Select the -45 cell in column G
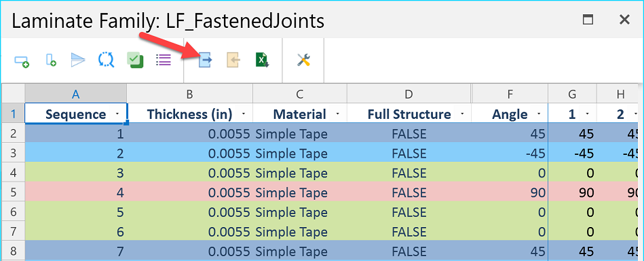The image size is (644, 261). pyautogui.click(x=572, y=153)
